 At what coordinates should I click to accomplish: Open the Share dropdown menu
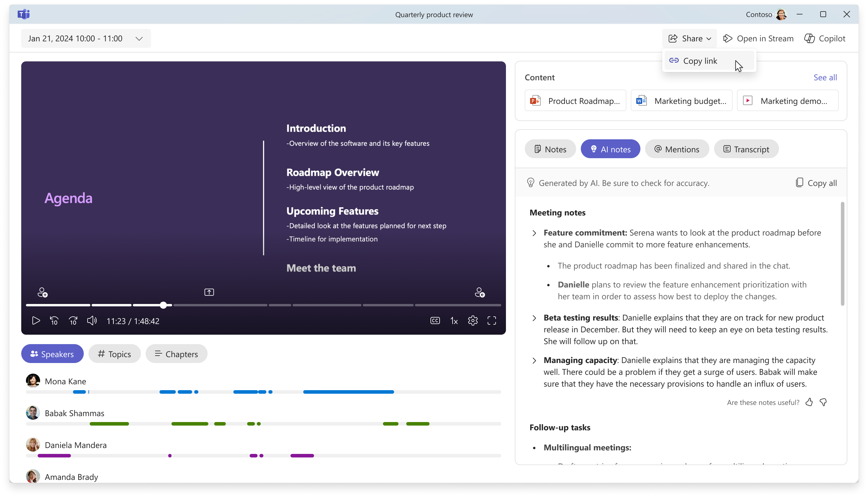click(x=689, y=39)
